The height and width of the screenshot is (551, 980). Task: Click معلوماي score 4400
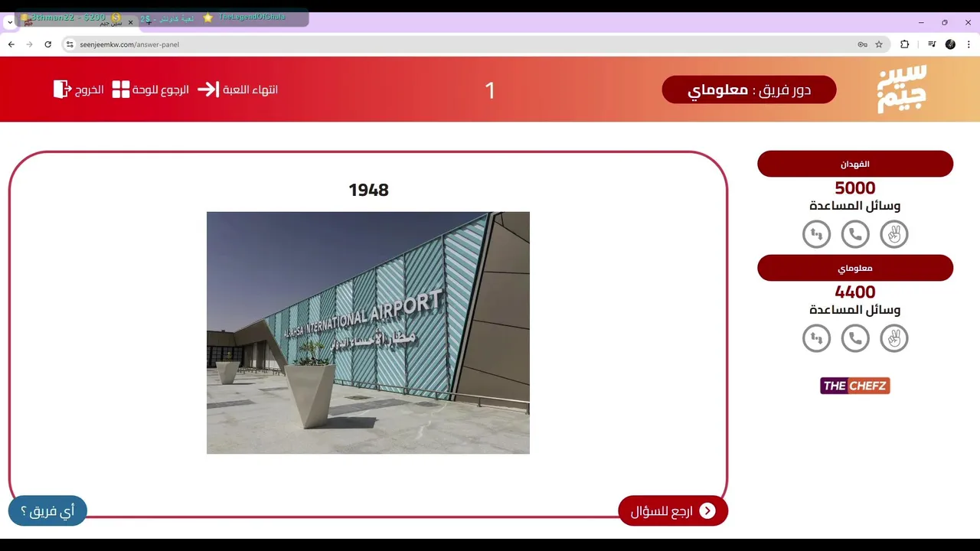[x=855, y=292]
